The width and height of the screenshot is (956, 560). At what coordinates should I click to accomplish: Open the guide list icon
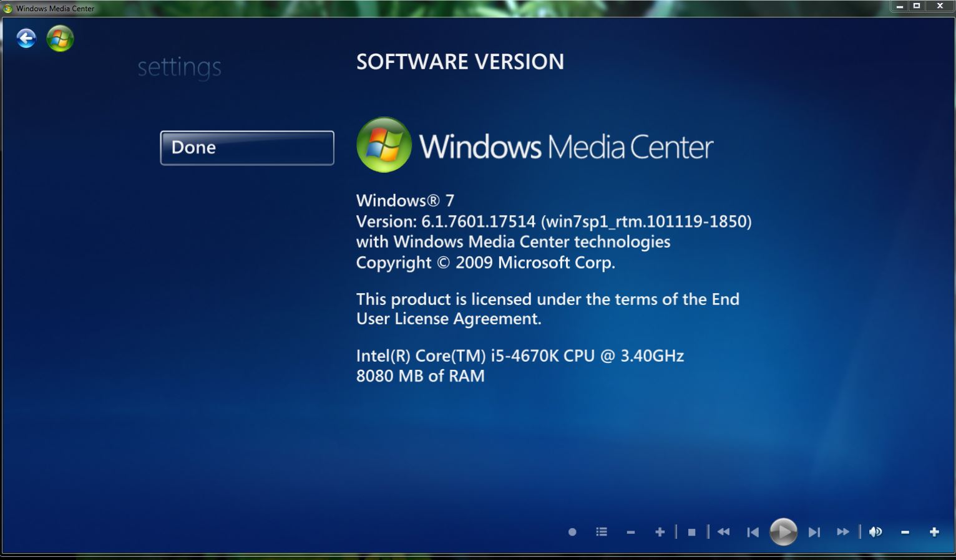[x=602, y=532]
